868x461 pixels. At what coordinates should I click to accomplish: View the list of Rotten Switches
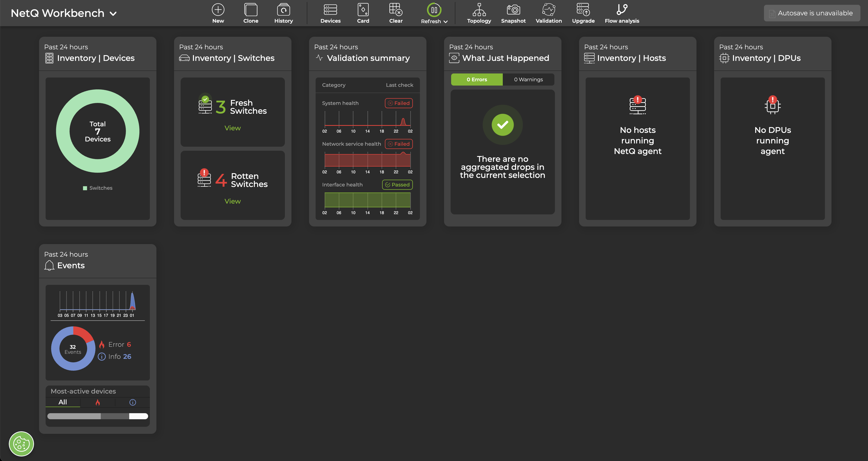tap(232, 201)
